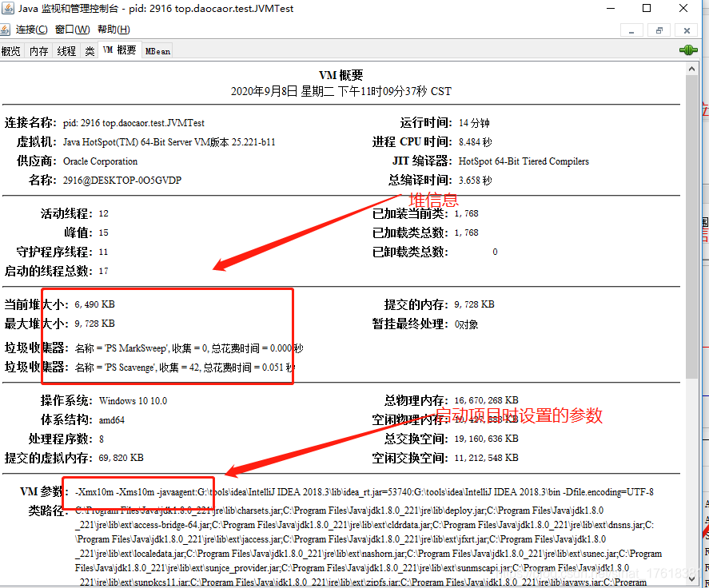
Task: Click operating system value Windows 10 10.0
Action: 133,401
